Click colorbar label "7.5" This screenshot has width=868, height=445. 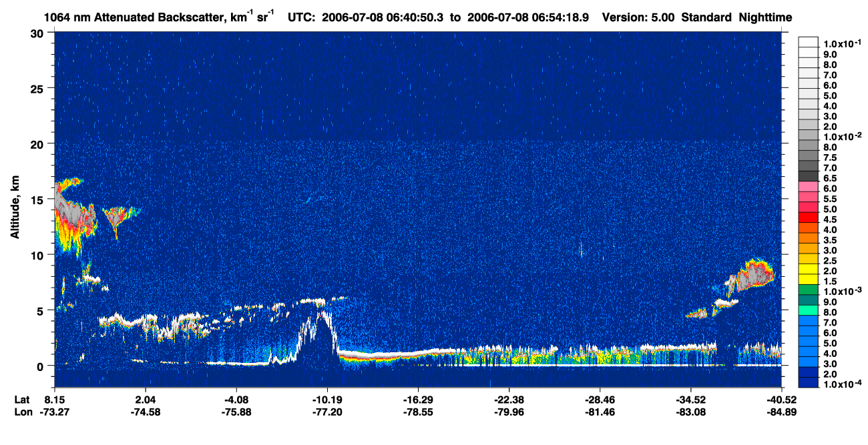coord(829,157)
